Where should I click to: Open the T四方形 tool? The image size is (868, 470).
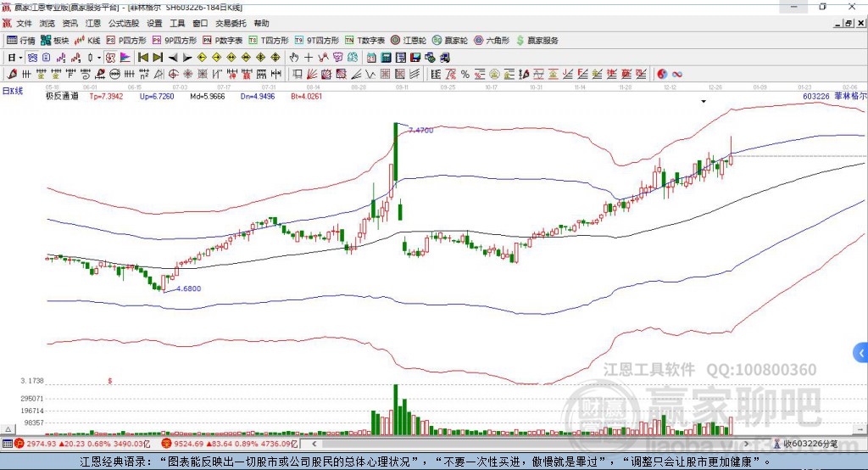269,41
